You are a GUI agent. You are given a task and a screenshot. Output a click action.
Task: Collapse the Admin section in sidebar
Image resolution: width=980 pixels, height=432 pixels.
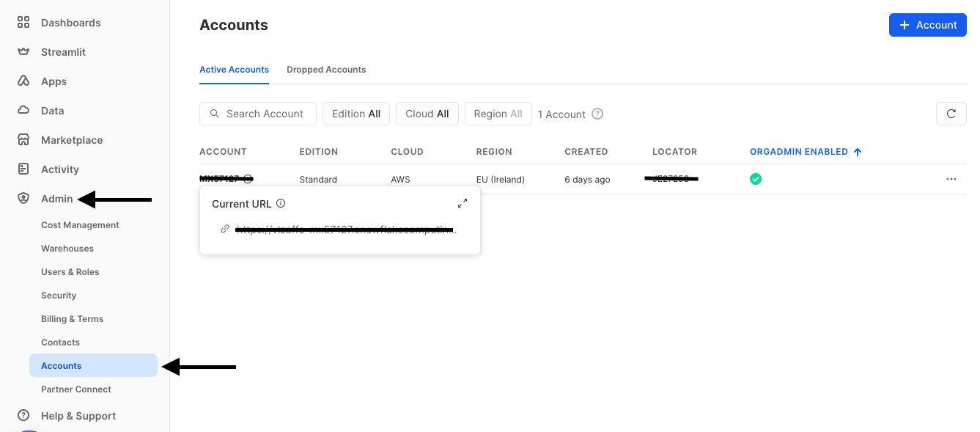[56, 199]
